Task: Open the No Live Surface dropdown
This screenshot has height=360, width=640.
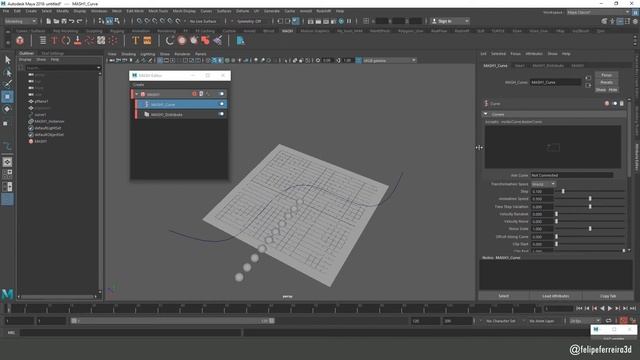Action: pos(203,21)
